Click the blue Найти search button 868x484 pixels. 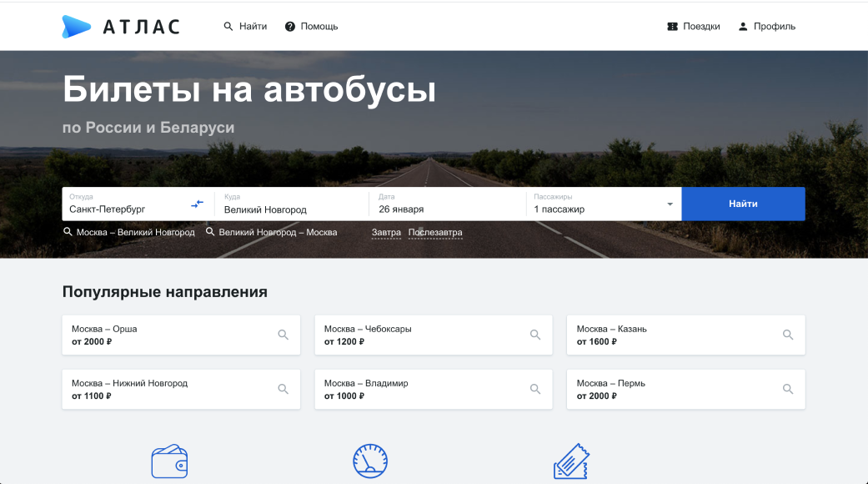743,204
